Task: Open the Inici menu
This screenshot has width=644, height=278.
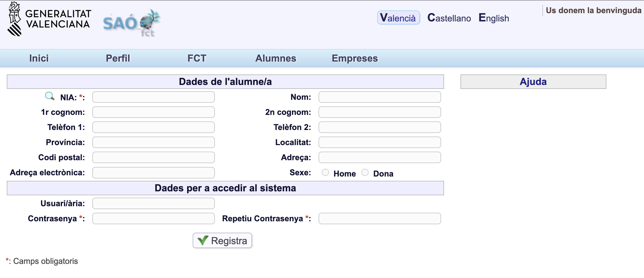Action: click(39, 58)
